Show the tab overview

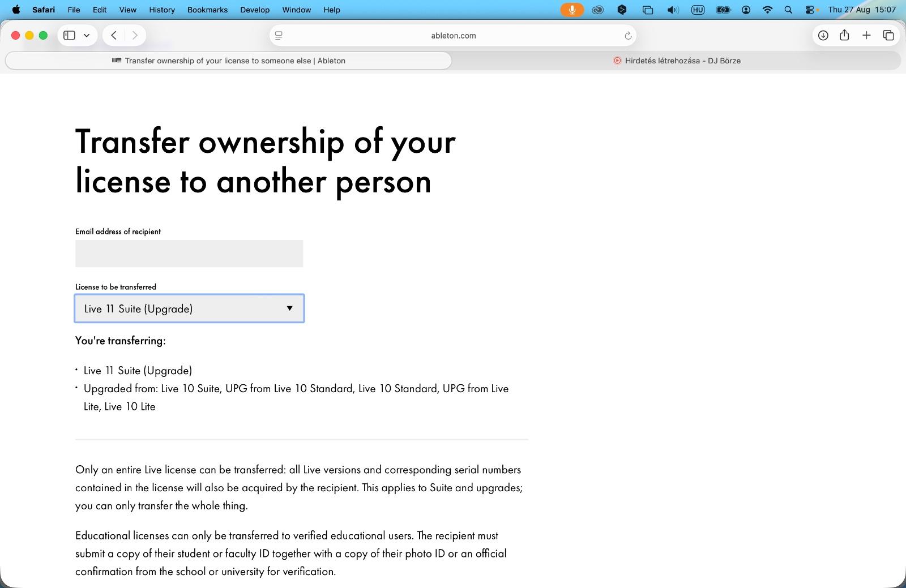[888, 35]
